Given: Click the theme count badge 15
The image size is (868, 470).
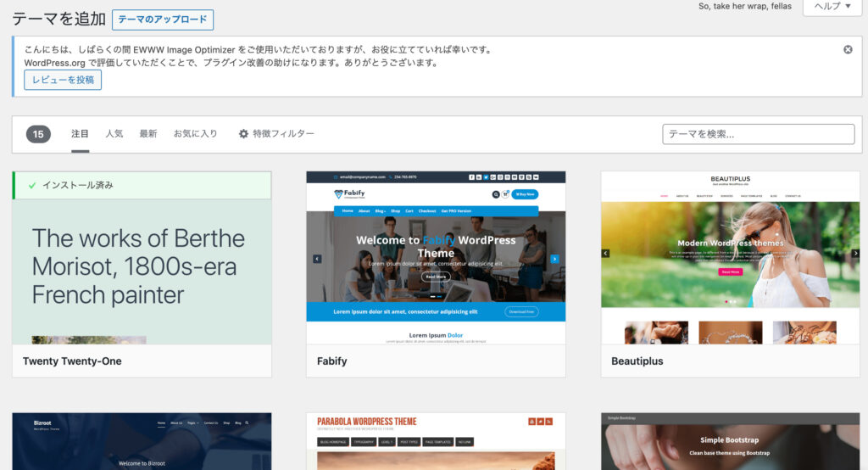Looking at the screenshot, I should click(38, 134).
